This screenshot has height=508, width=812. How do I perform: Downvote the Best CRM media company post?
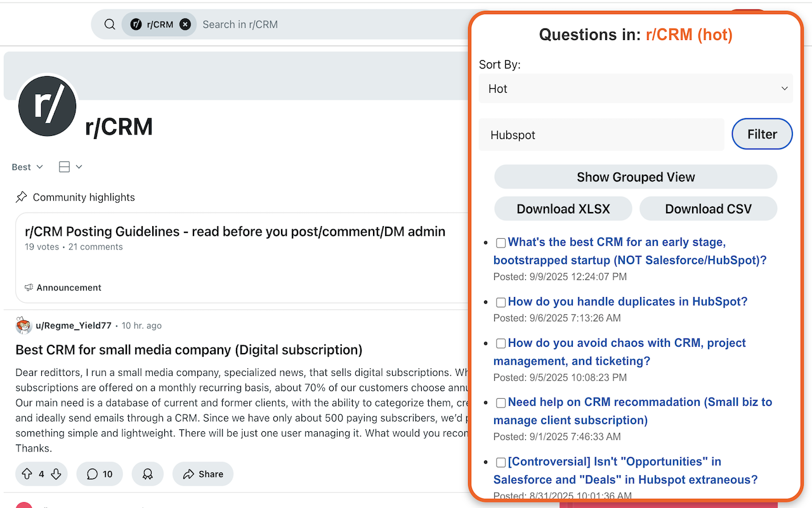[56, 474]
